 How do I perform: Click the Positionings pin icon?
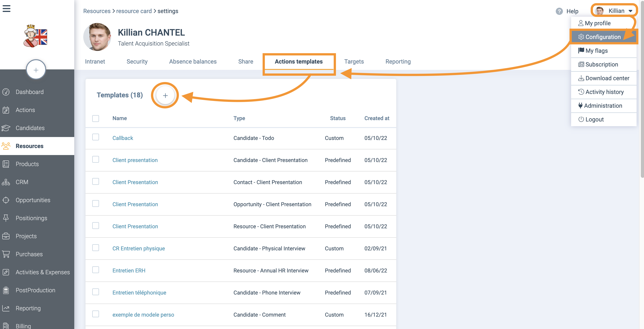[x=6, y=218]
